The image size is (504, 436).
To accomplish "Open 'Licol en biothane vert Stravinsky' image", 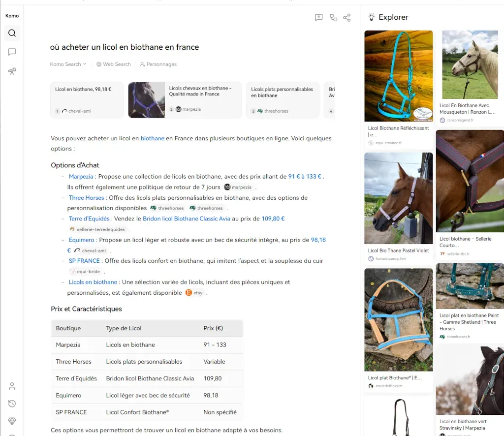I will point(470,381).
